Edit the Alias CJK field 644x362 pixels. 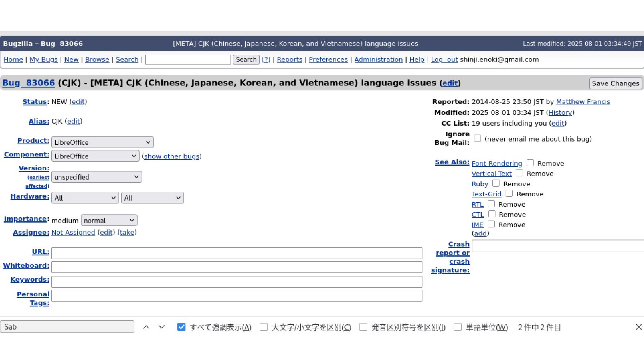click(73, 121)
